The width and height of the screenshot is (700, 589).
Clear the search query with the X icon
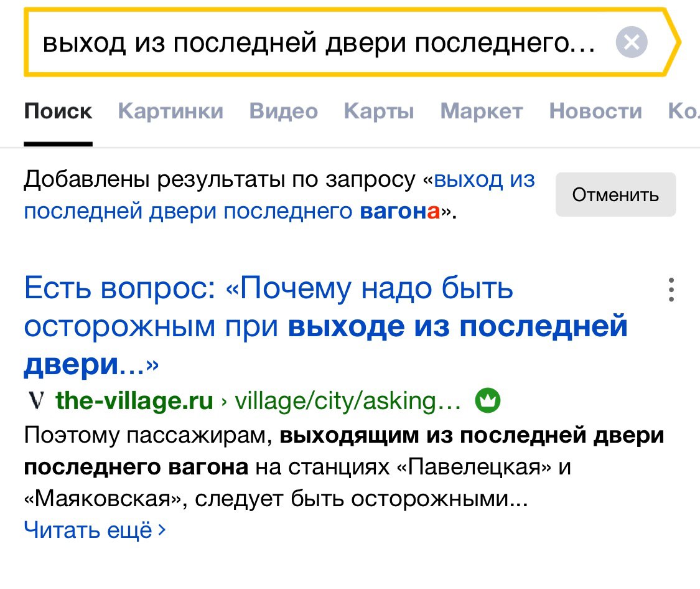pos(632,42)
